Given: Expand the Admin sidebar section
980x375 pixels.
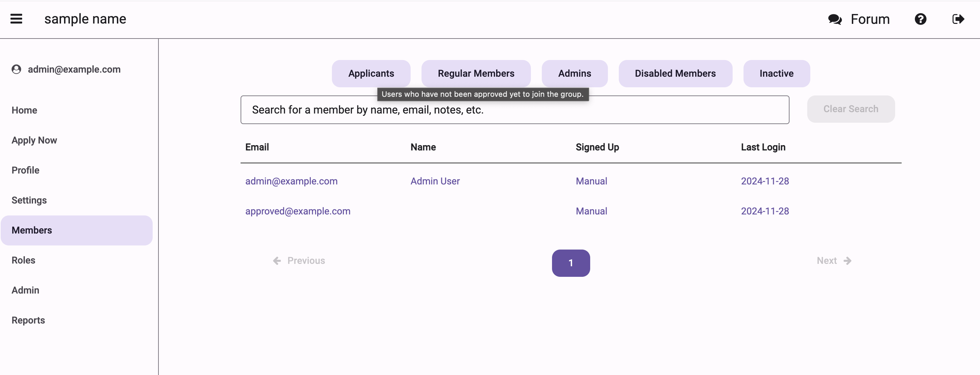Looking at the screenshot, I should point(25,290).
